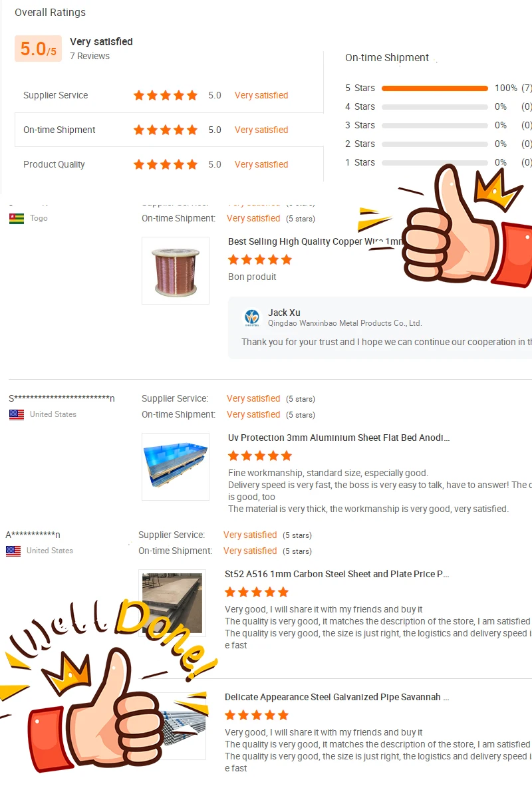Click the 5 Stars orange progress bar
The image size is (532, 794).
[x=435, y=88]
